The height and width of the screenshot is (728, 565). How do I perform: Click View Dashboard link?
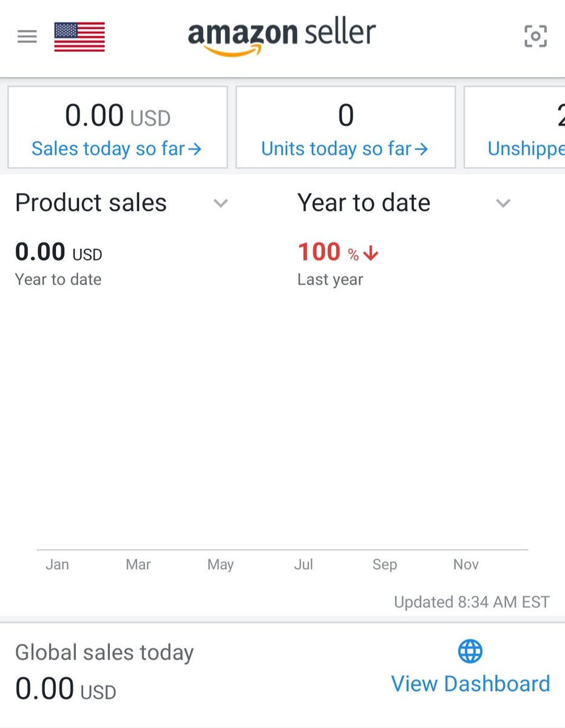tap(470, 684)
